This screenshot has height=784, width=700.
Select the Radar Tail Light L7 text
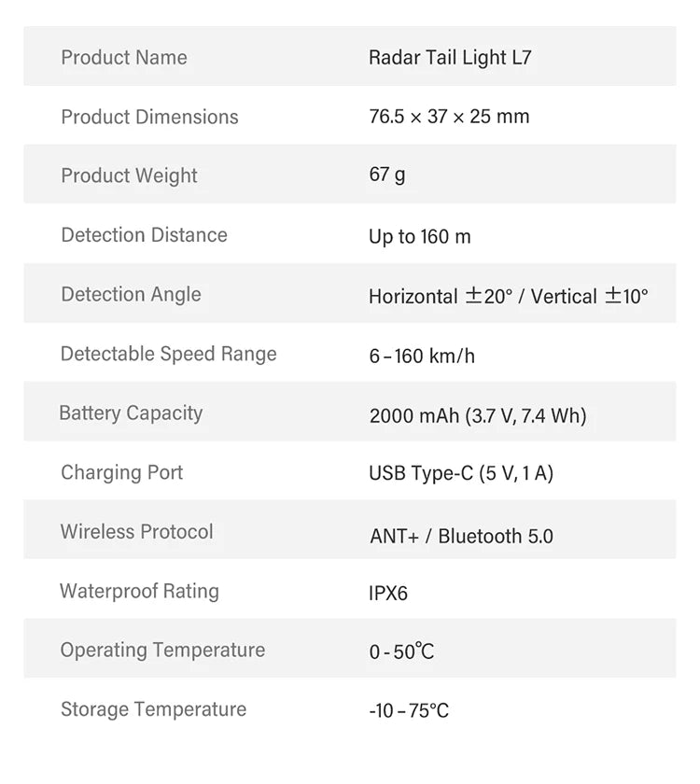click(450, 58)
